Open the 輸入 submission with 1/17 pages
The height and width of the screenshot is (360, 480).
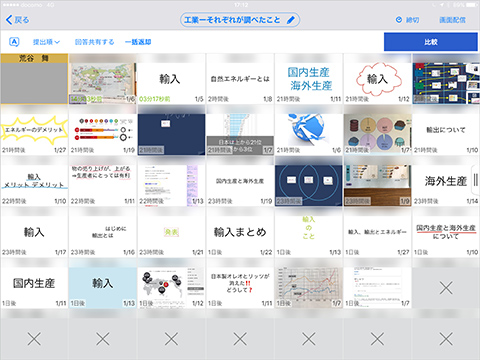coord(34,236)
